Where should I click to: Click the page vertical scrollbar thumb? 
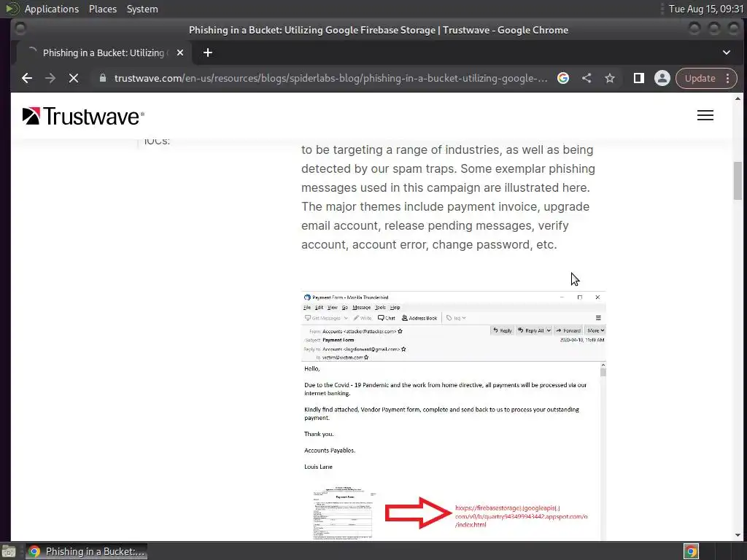tap(738, 181)
